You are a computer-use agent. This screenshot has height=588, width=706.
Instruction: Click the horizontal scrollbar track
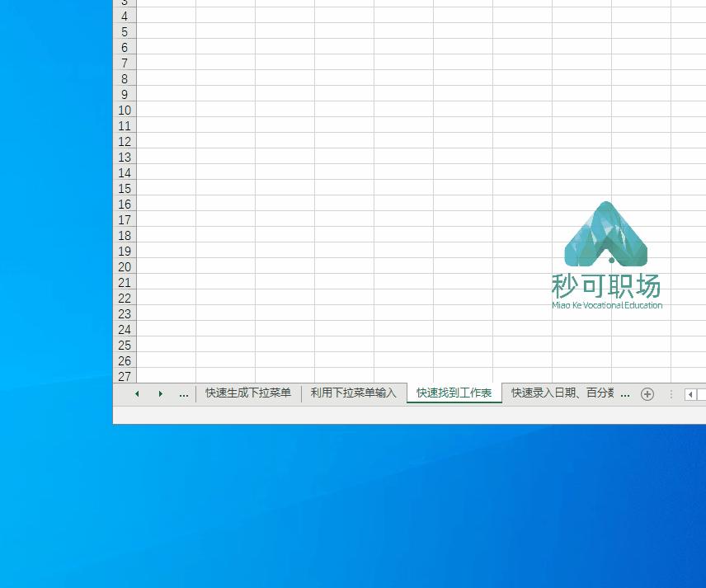[699, 395]
